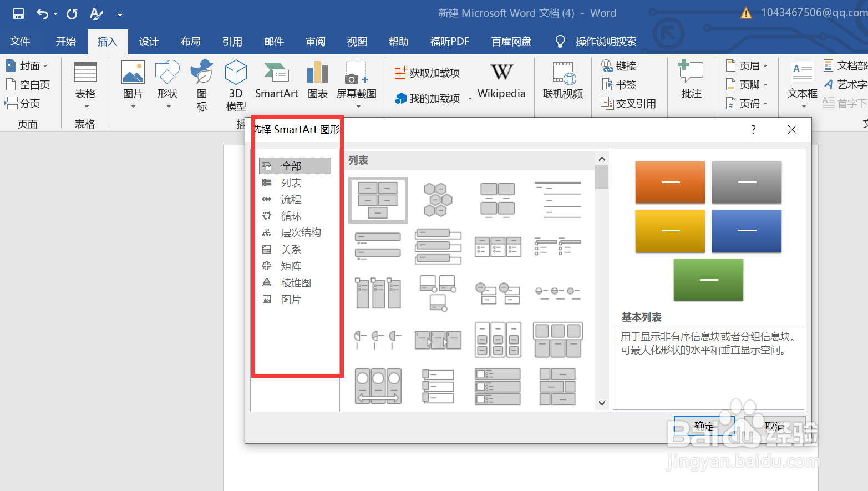Pick the Lined List layout thumbnail
This screenshot has height=491, width=868.
(x=558, y=200)
